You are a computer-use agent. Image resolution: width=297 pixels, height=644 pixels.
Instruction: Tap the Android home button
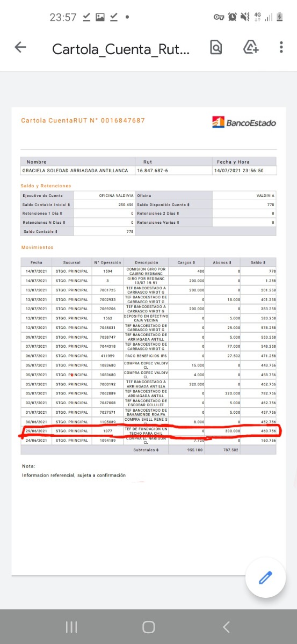pos(149,627)
